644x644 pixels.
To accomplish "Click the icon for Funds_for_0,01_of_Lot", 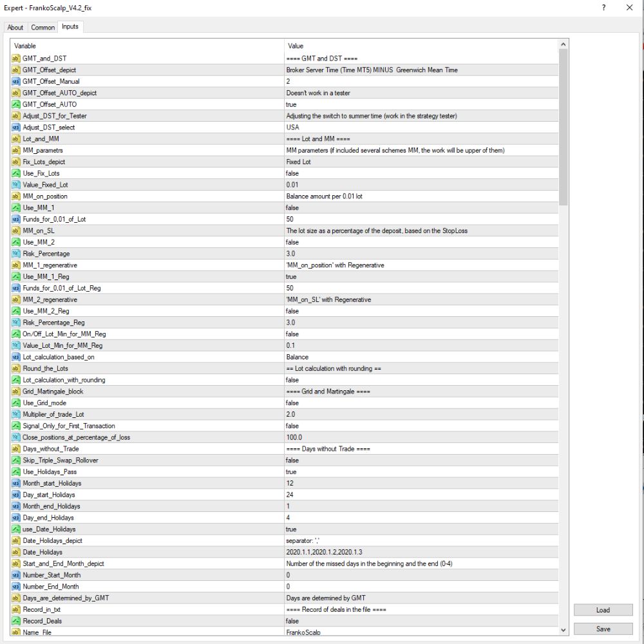I will pos(16,220).
